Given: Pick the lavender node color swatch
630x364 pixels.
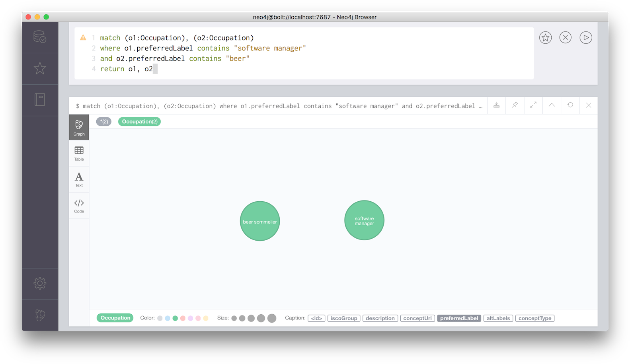Looking at the screenshot, I should click(190, 318).
